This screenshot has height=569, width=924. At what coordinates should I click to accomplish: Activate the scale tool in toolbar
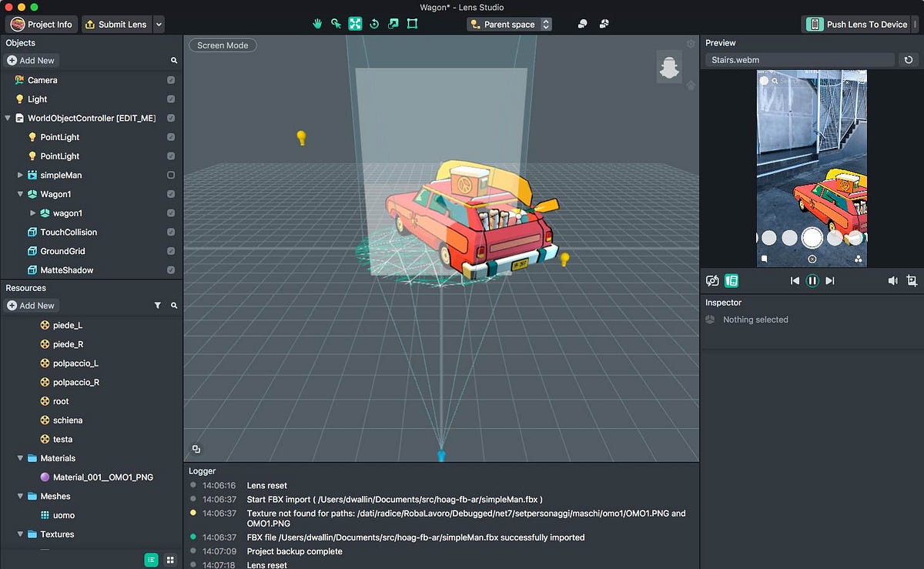(x=393, y=24)
